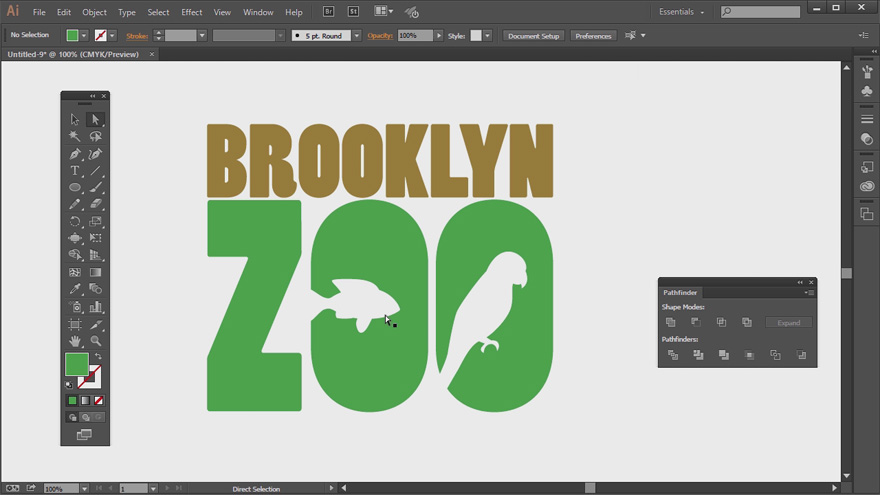Open the Effect menu

[x=191, y=12]
